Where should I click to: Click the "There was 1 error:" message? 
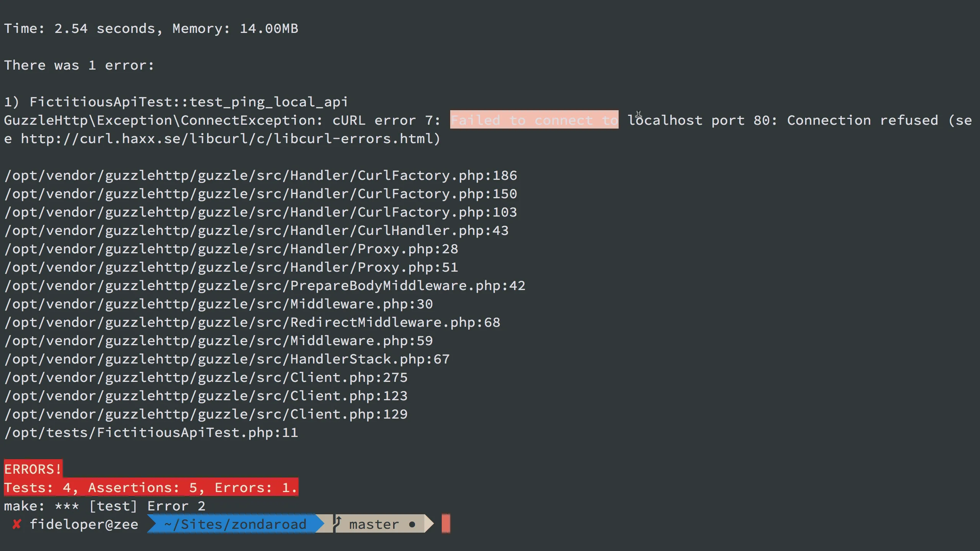(x=79, y=65)
